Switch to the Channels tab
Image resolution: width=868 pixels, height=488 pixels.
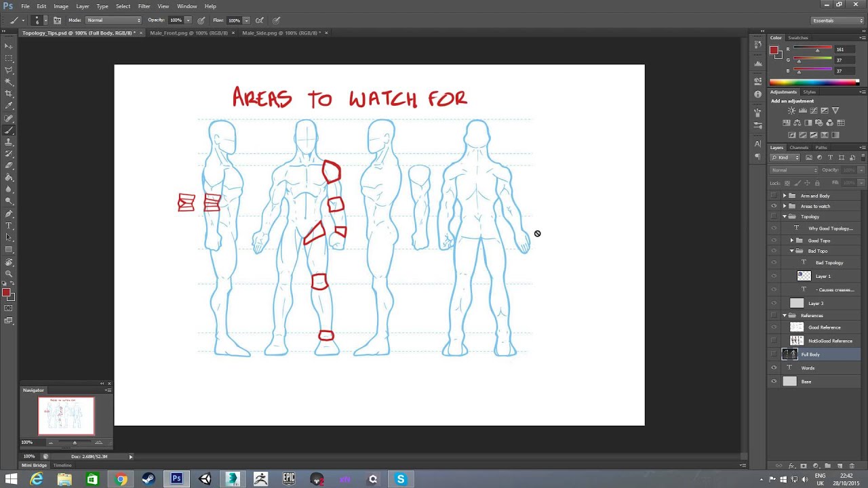[x=799, y=148]
